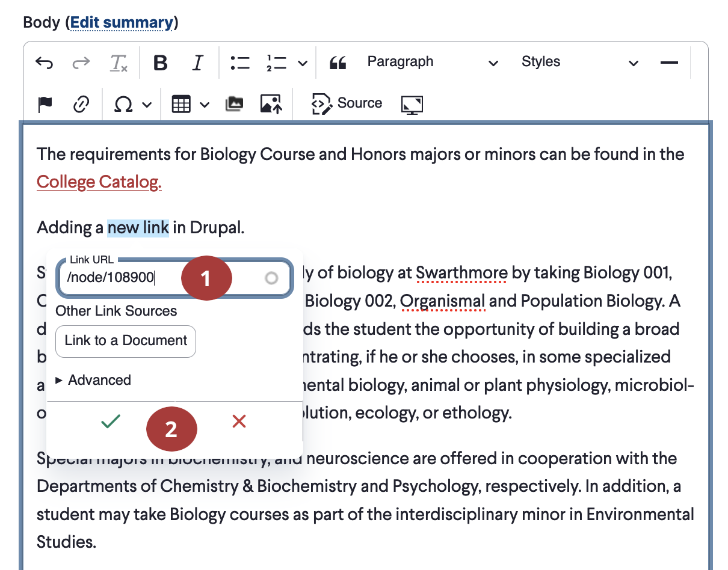This screenshot has height=570, width=728.
Task: Open the Styles dropdown
Action: tap(580, 62)
